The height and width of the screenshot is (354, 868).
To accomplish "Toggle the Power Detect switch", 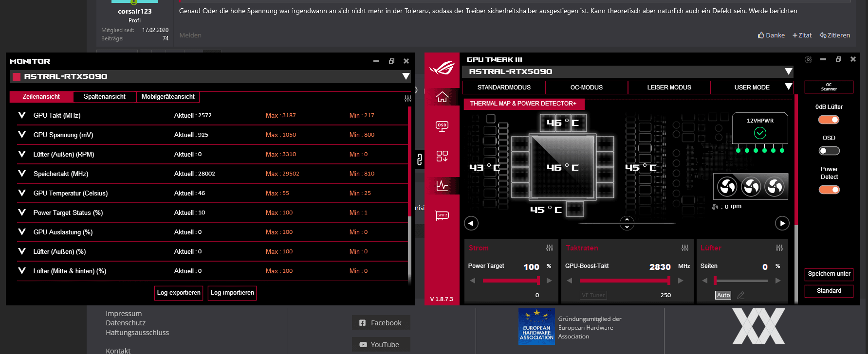I will [829, 190].
